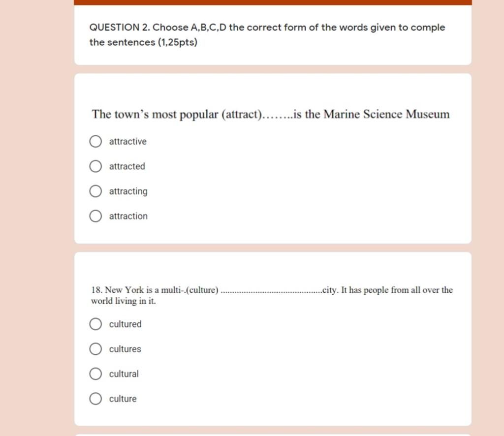The width and height of the screenshot is (504, 436).
Task: Click the orange form header bar
Action: [273, 2]
